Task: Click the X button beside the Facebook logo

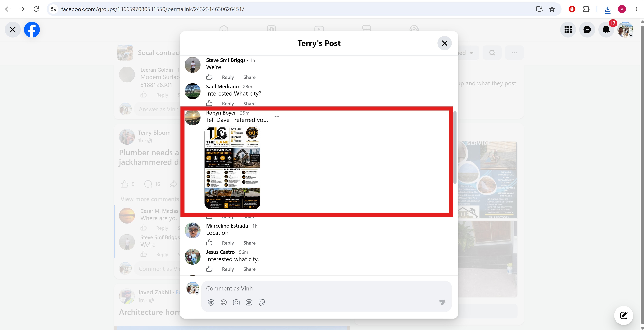Action: pos(13,29)
